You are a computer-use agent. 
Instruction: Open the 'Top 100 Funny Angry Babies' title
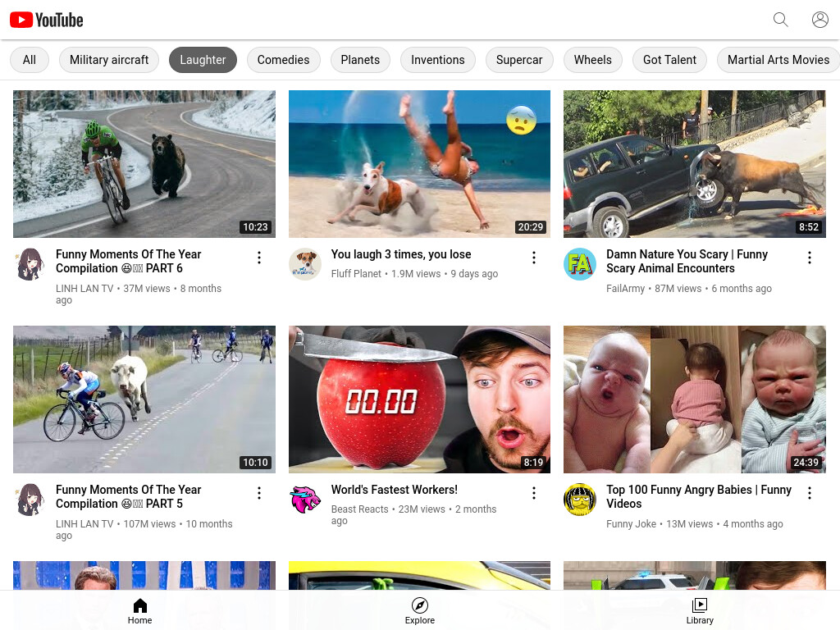[x=699, y=496]
